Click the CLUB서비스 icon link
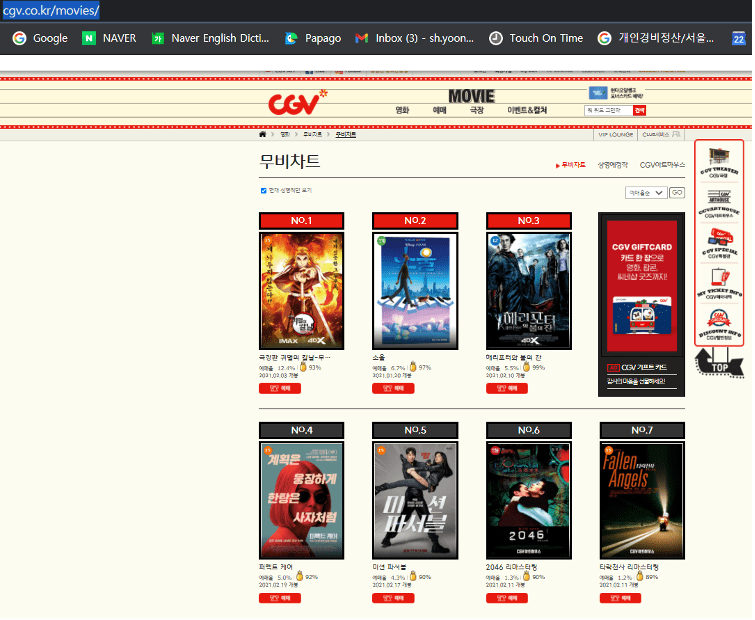The image size is (755, 620). pyautogui.click(x=661, y=135)
